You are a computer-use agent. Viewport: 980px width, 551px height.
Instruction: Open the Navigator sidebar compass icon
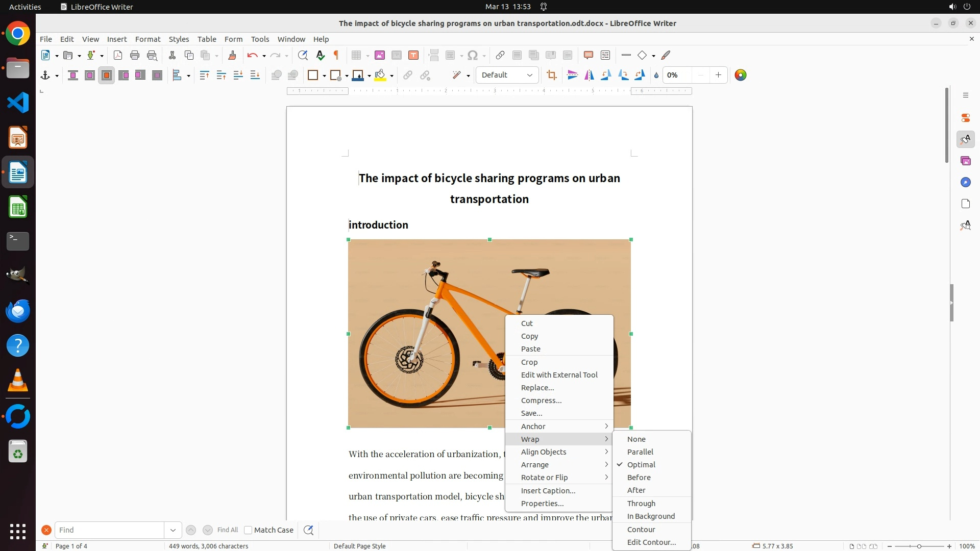coord(965,183)
